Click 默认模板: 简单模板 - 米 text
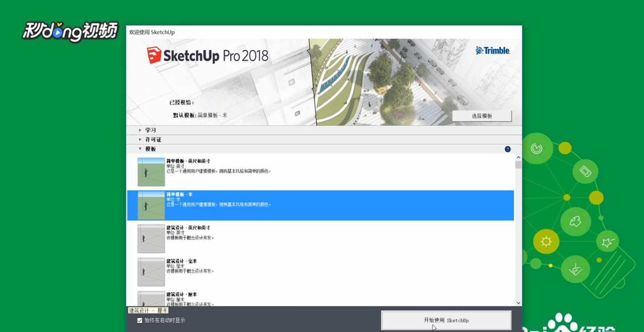Screen dimensions: 644x332 click(x=200, y=115)
